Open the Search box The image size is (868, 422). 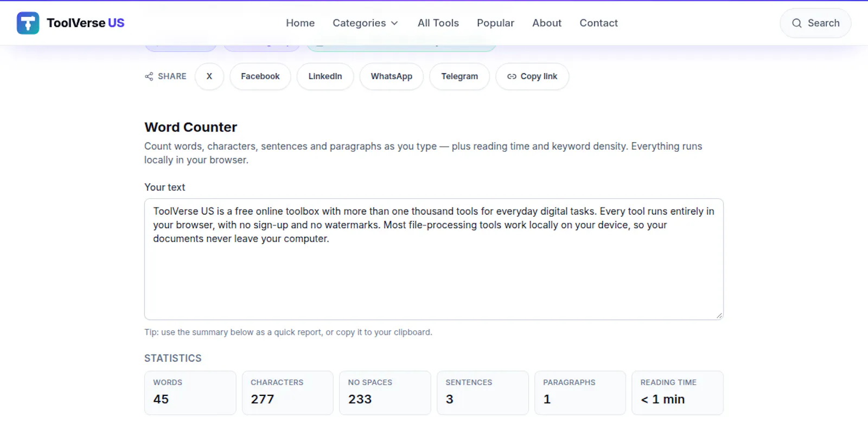815,23
